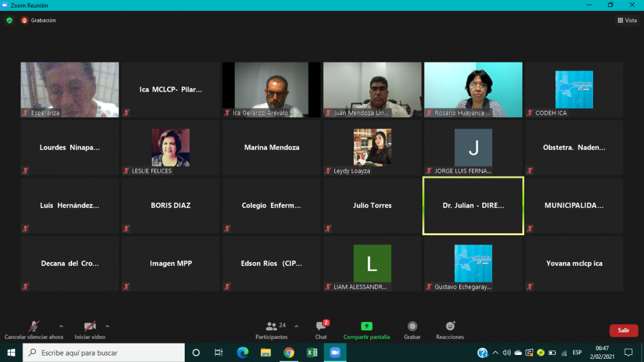Expand video options arrow beside Iniciar video

click(108, 326)
